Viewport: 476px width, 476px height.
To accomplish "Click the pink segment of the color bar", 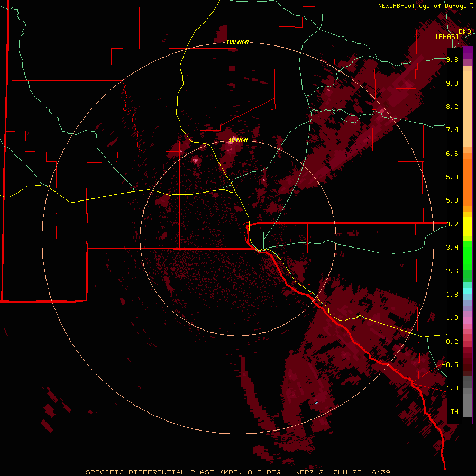I will pos(467,321).
